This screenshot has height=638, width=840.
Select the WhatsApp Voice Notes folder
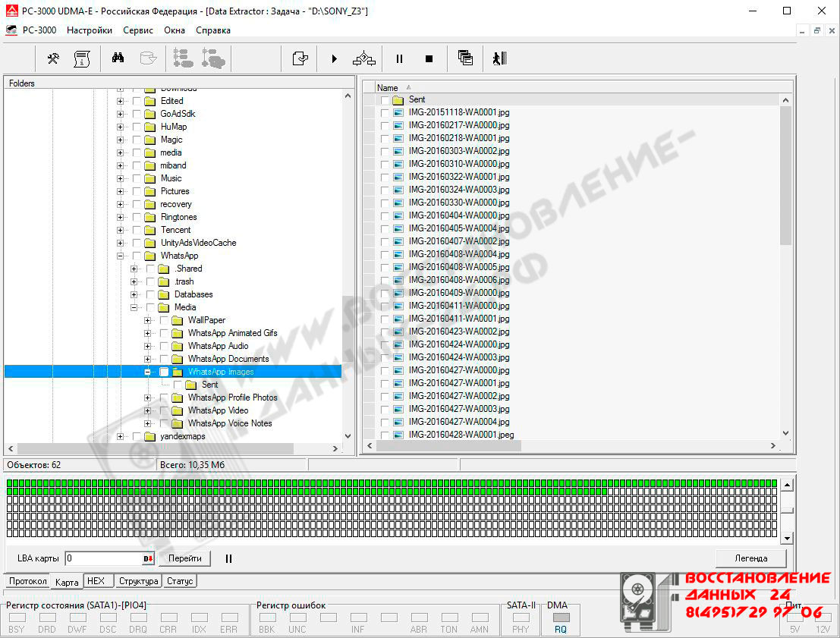coord(230,423)
